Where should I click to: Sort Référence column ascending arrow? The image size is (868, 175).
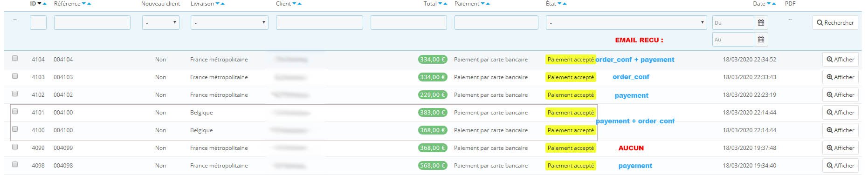point(89,4)
